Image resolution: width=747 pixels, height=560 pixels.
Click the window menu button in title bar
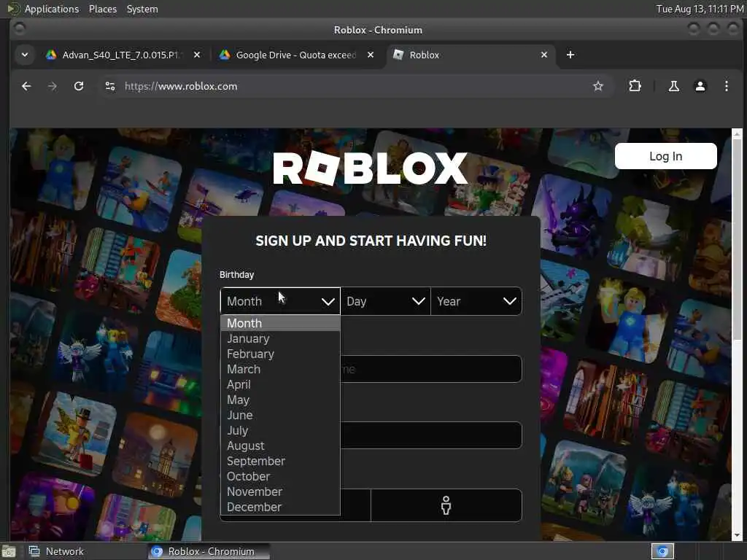(x=20, y=29)
